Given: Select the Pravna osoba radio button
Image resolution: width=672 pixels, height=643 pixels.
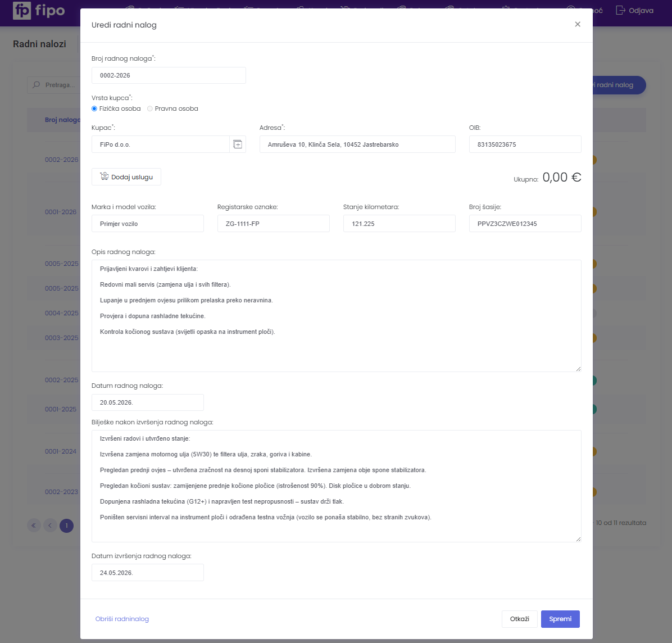Looking at the screenshot, I should tap(150, 108).
